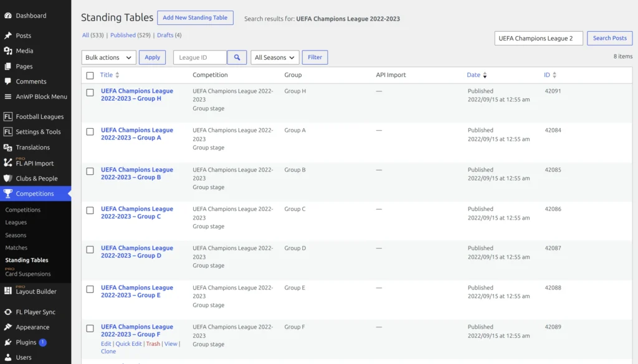The height and width of the screenshot is (364, 638).
Task: Focus the search posts text field
Action: click(x=538, y=38)
